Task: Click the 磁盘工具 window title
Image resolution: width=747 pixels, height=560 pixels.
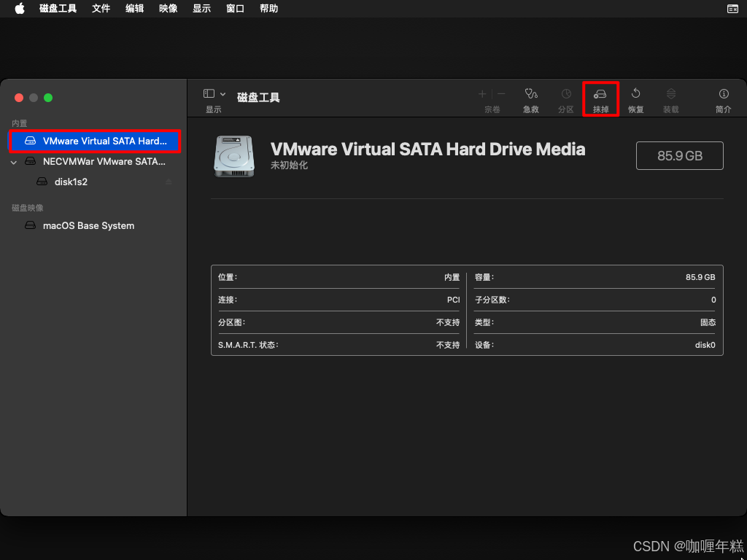Action: pyautogui.click(x=258, y=98)
